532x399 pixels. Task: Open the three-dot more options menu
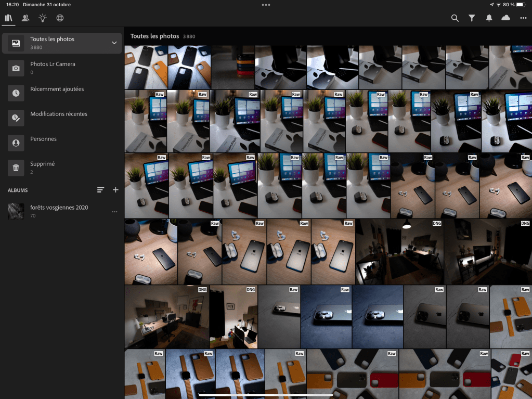523,18
